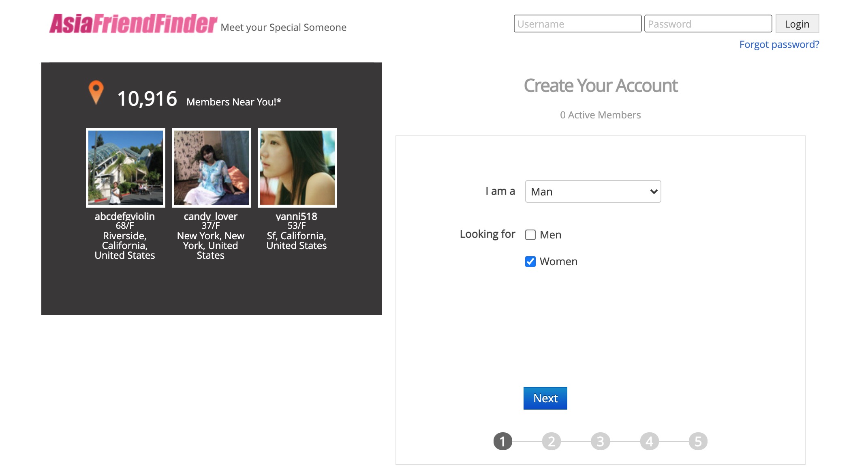
Task: Open the 'I am a' gender dropdown
Action: [593, 191]
